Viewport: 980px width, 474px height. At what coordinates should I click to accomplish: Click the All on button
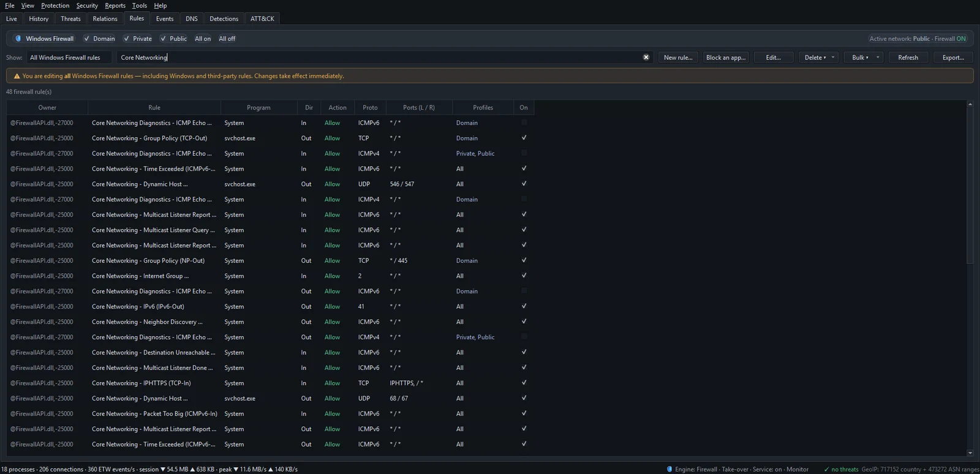click(x=203, y=39)
